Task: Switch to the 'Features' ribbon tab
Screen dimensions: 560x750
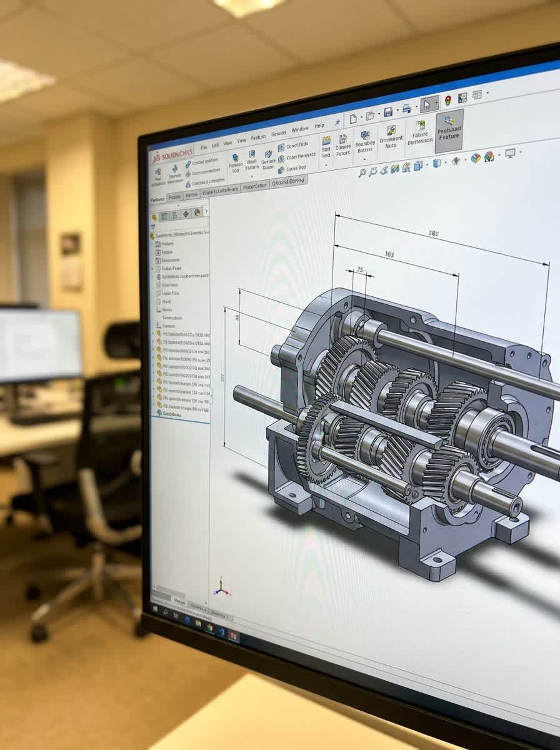Action: pyautogui.click(x=157, y=199)
